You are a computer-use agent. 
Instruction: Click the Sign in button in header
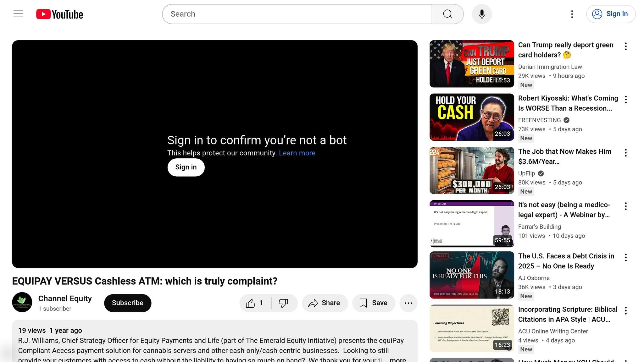(x=611, y=14)
